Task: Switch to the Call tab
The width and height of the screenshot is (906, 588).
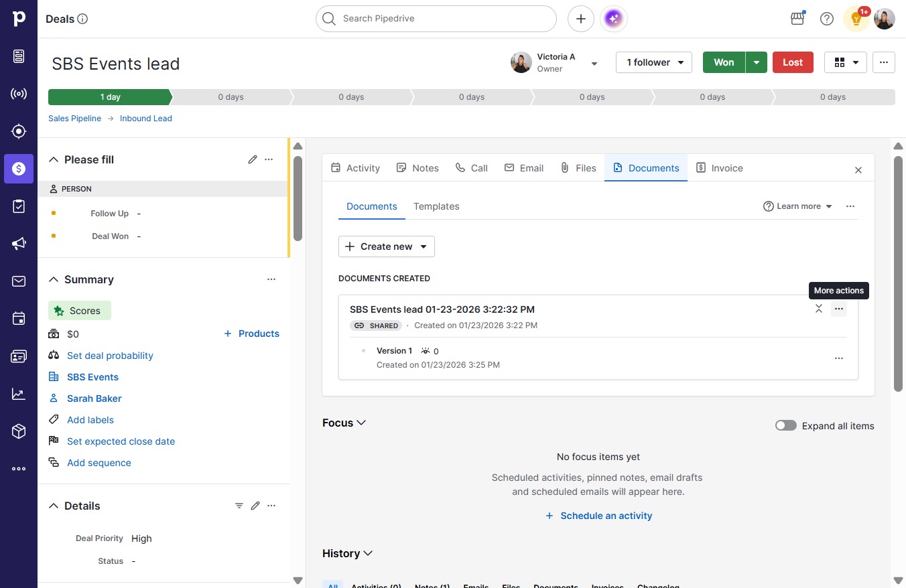Action: 472,168
